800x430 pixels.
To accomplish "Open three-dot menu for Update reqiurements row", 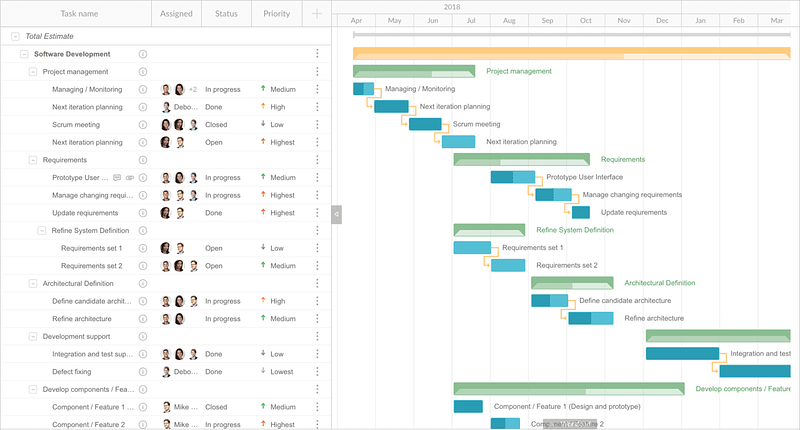I will tap(317, 213).
